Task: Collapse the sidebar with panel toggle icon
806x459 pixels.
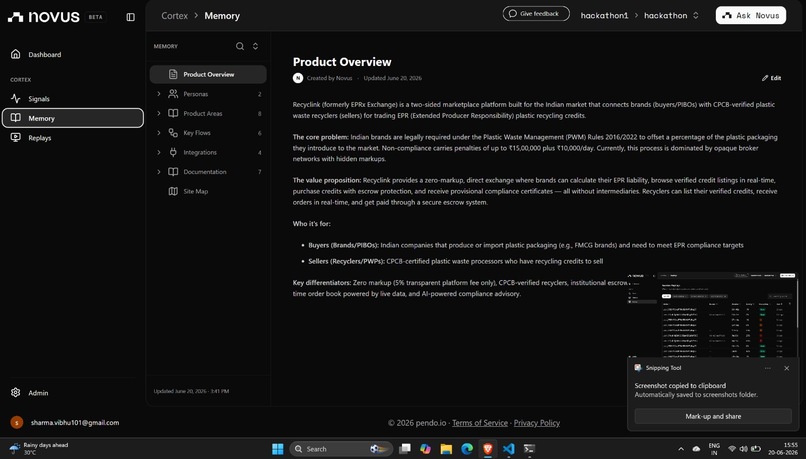Action: (131, 17)
